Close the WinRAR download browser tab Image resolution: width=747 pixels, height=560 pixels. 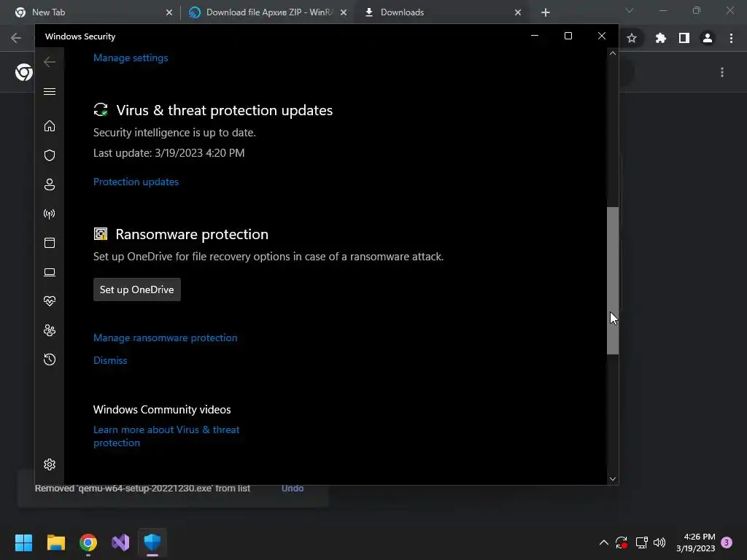tap(344, 12)
